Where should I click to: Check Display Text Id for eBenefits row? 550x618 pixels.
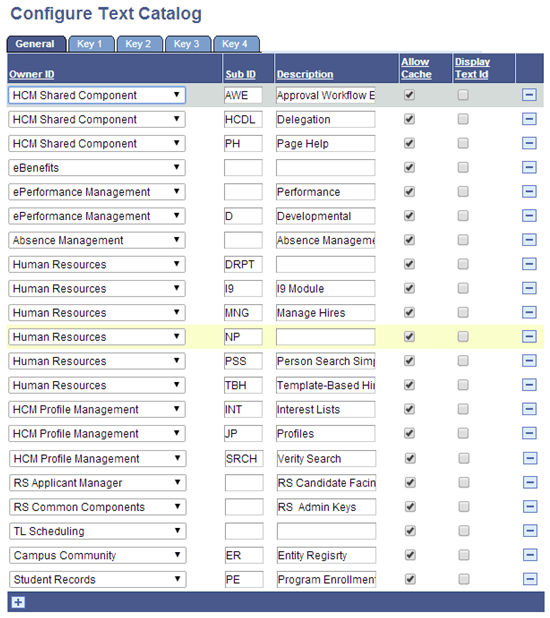click(463, 167)
